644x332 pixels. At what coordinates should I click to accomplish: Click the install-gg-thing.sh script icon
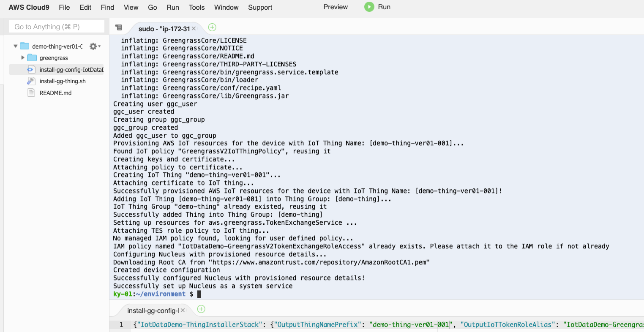(31, 81)
